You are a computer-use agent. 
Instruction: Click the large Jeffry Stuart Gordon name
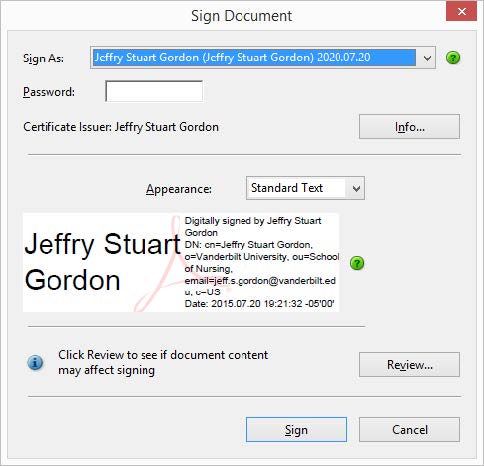coord(103,262)
